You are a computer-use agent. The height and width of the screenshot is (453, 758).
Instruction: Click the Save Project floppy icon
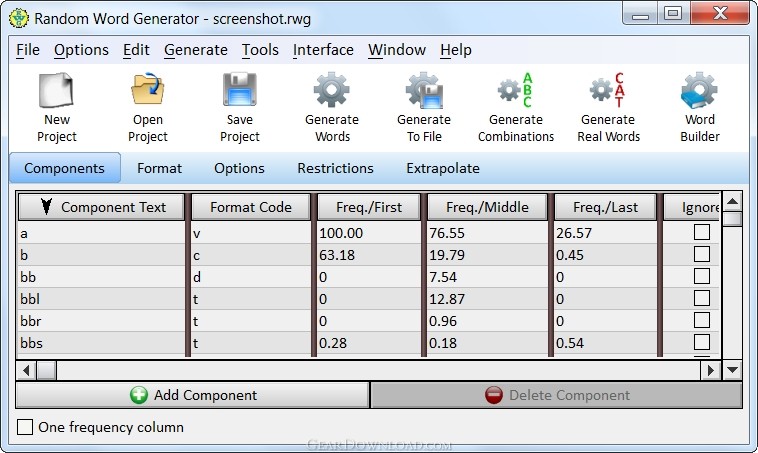coord(240,89)
